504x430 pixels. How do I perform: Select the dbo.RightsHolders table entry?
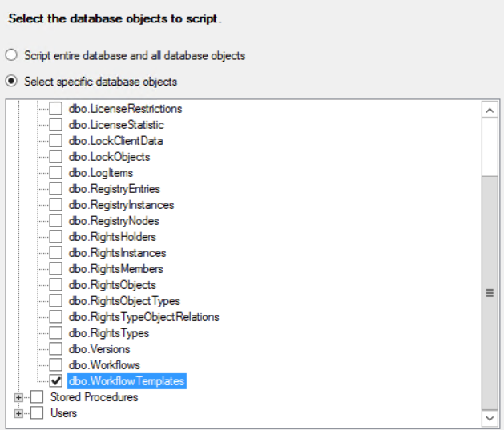pos(112,237)
